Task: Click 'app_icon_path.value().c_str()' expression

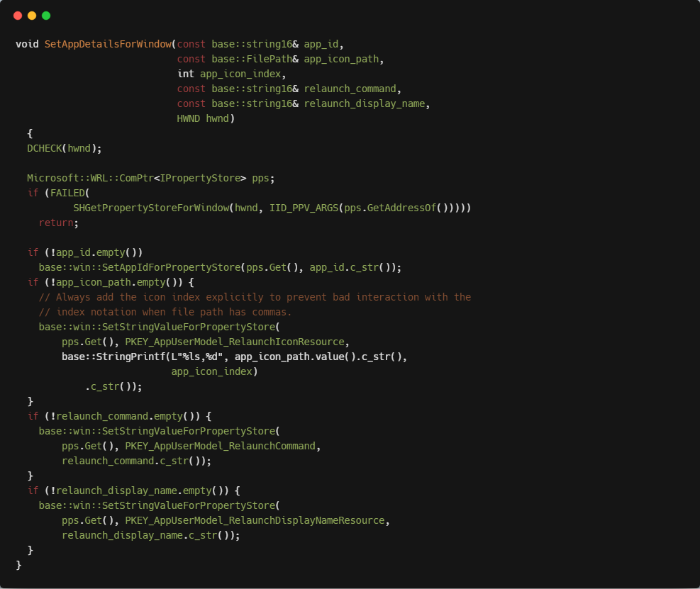Action: (318, 357)
